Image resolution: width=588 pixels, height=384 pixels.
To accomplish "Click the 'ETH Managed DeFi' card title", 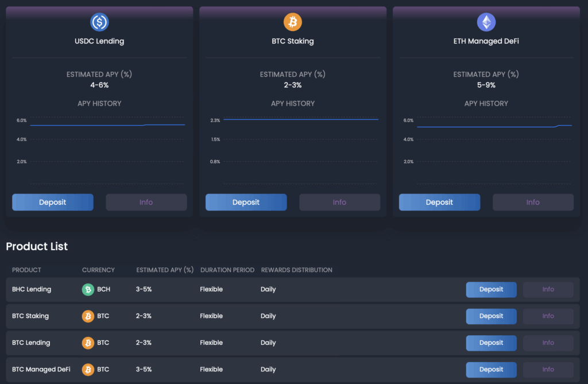I will pyautogui.click(x=486, y=41).
